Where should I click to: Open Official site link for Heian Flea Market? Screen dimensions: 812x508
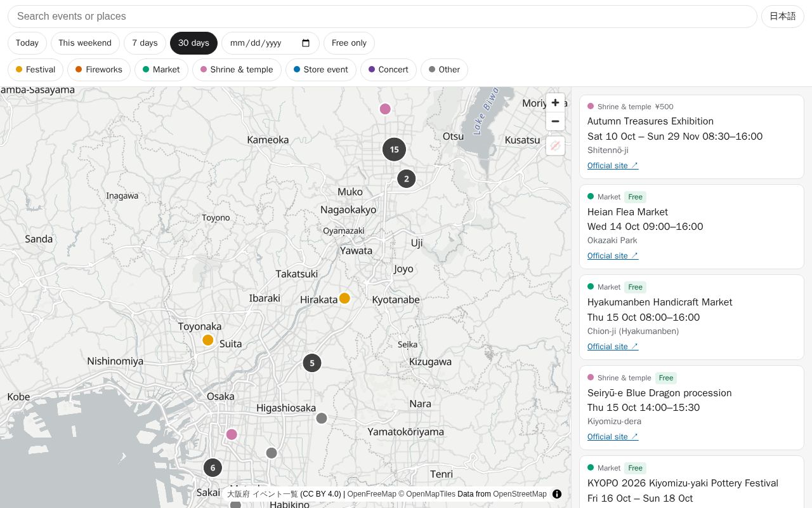click(x=613, y=256)
